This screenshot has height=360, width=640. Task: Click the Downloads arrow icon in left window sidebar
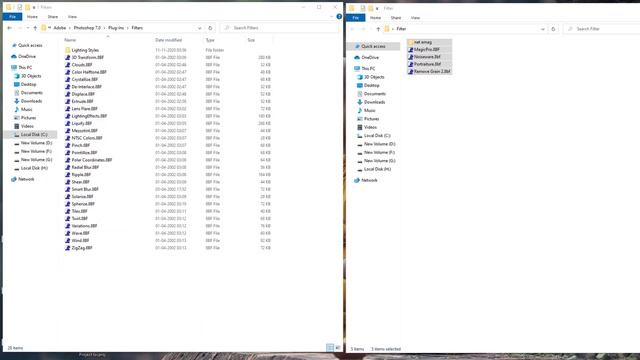[17, 101]
